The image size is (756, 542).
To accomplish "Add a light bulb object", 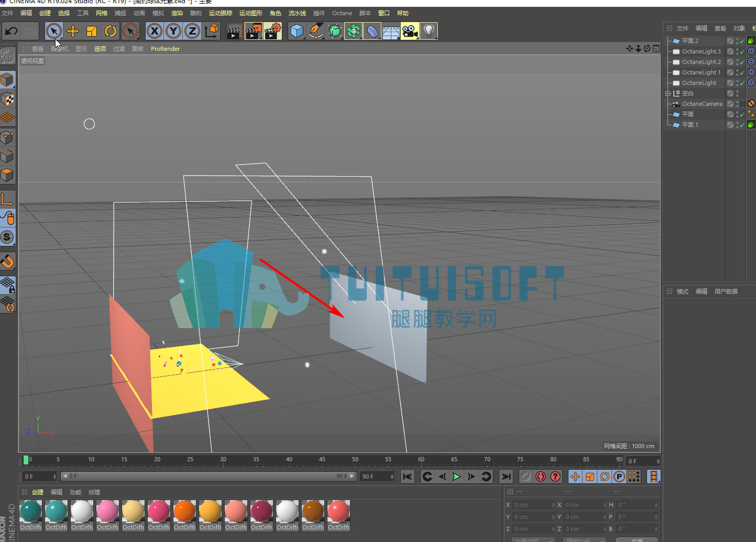I will (x=429, y=31).
